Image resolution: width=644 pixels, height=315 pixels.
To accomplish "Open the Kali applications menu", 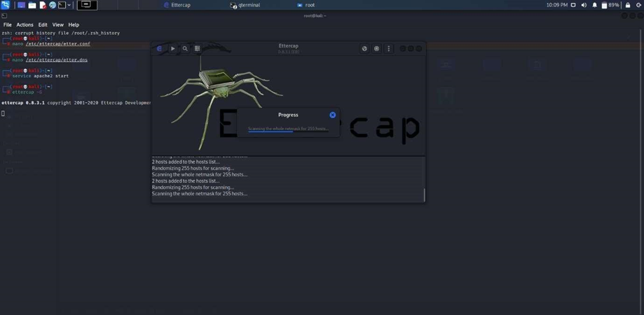I will tap(6, 5).
